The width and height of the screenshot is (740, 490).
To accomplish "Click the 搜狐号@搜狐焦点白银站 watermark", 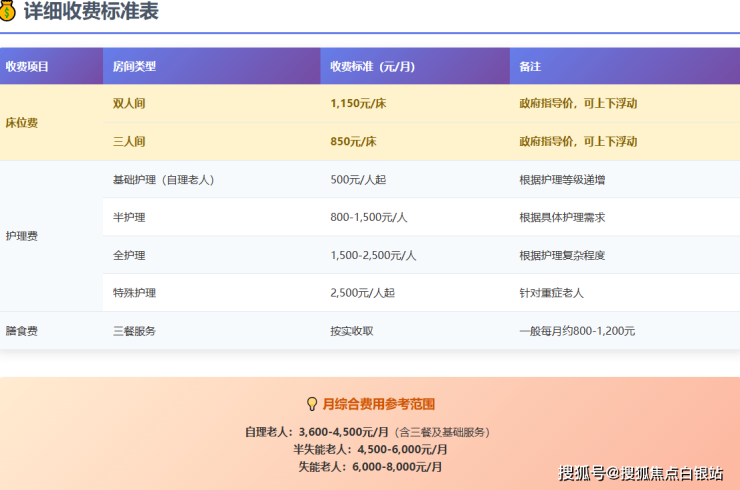I will pos(640,473).
